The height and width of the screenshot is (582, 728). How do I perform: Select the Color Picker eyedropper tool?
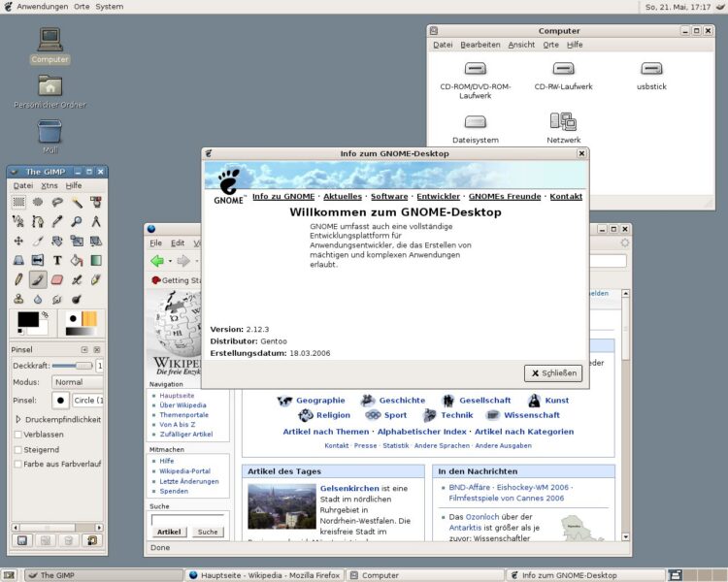pyautogui.click(x=57, y=221)
